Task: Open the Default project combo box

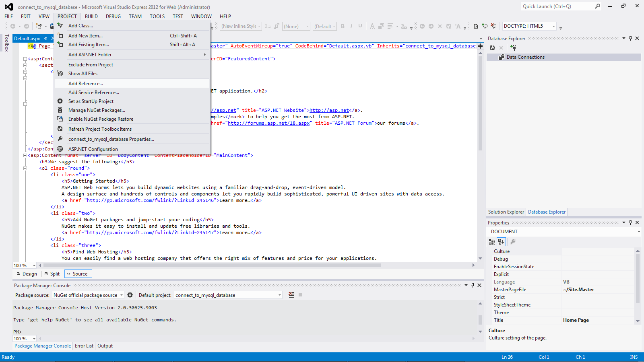Action: pyautogui.click(x=279, y=295)
